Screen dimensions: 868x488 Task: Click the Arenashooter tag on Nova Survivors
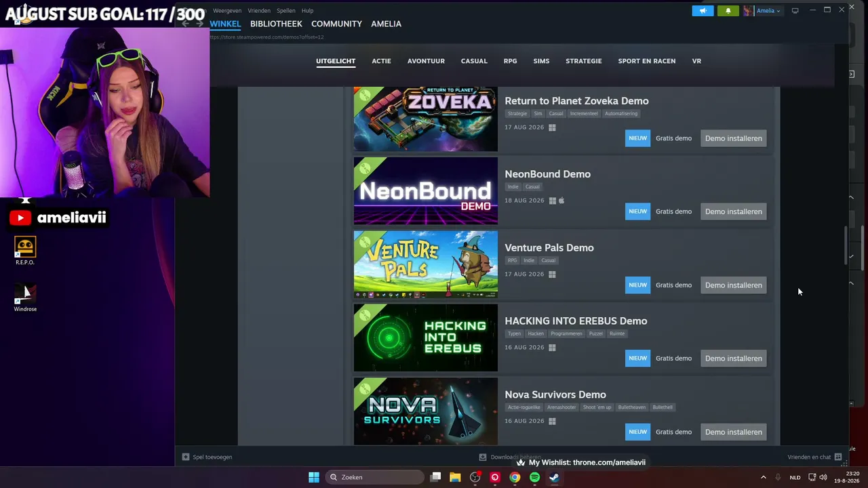click(561, 407)
